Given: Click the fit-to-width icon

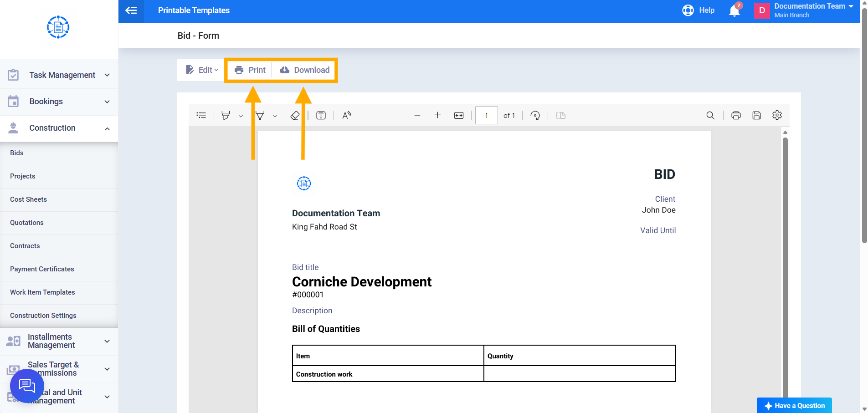Looking at the screenshot, I should 459,116.
